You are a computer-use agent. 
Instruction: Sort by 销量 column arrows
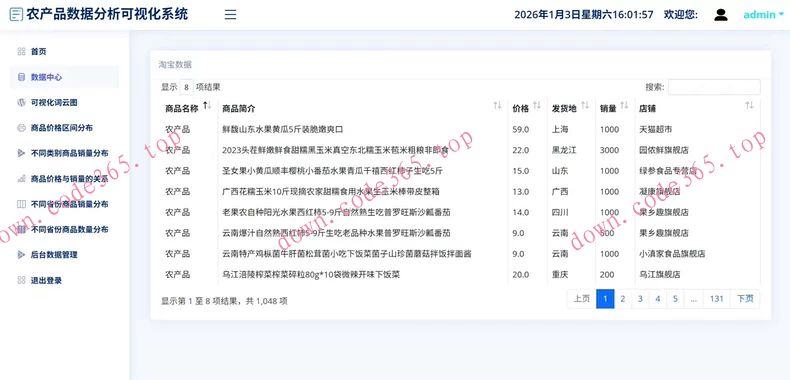coord(624,105)
